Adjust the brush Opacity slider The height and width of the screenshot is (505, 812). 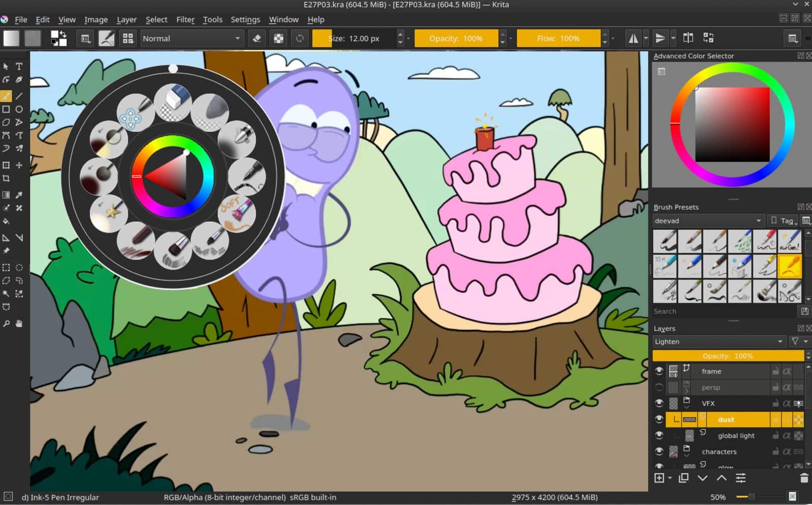coord(456,39)
